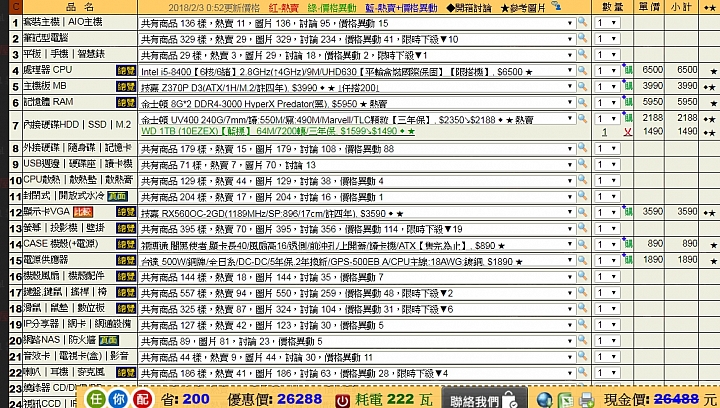Click the magnifier icon in 記憶體 RAM row
Image resolution: width=720 pixels, height=408 pixels.
pyautogui.click(x=582, y=102)
